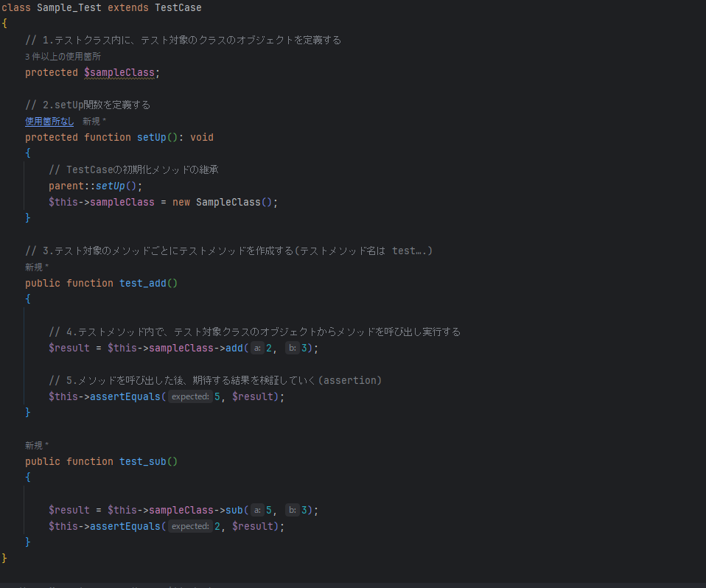Click assertEquals inside the test_sub method
Viewport: 706px width, 588px height.
(125, 526)
